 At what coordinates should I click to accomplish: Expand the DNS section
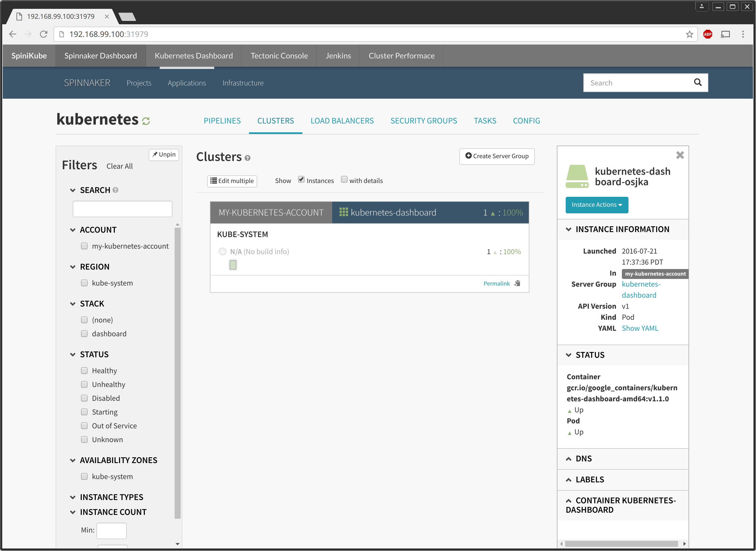tap(583, 459)
